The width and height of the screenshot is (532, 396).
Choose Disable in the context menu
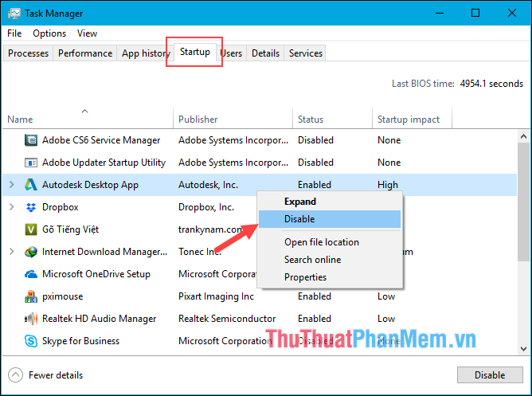click(x=330, y=219)
